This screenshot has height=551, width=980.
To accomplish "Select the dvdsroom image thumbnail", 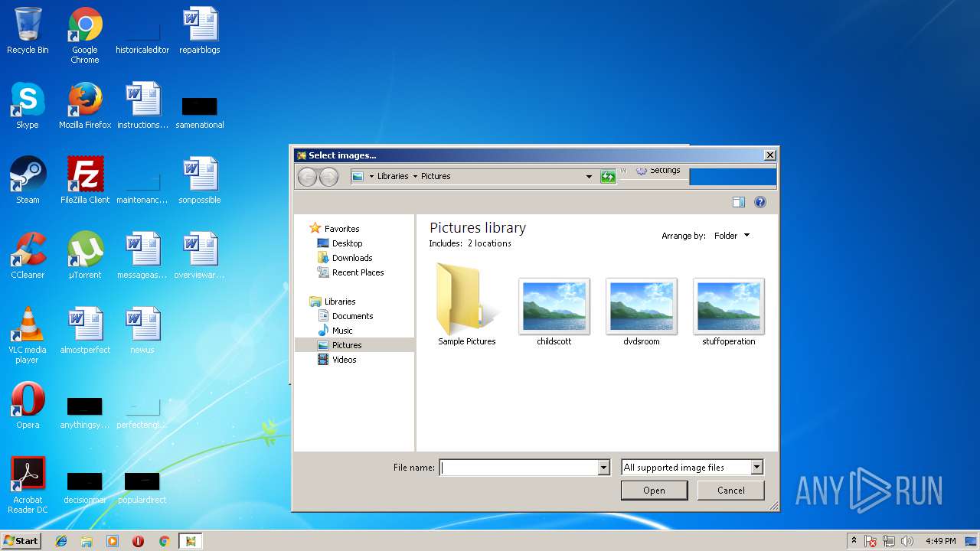I will 642,311.
